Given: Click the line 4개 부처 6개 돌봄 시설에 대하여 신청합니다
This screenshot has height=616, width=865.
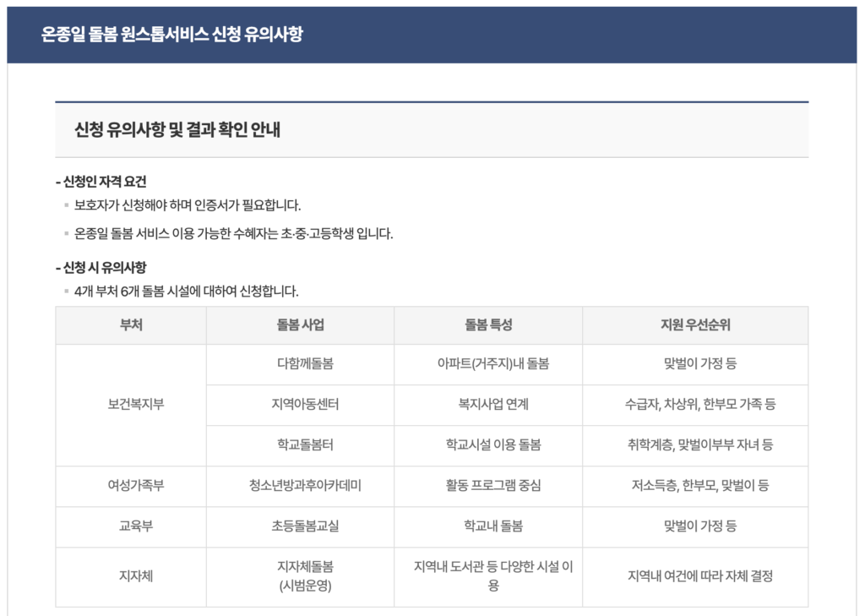Looking at the screenshot, I should click(x=186, y=291).
